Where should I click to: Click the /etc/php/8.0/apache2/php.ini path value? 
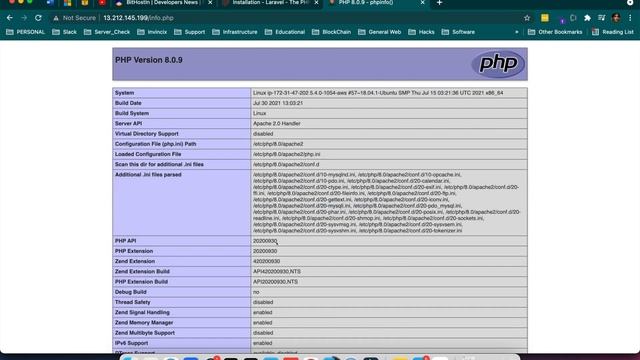(287, 154)
